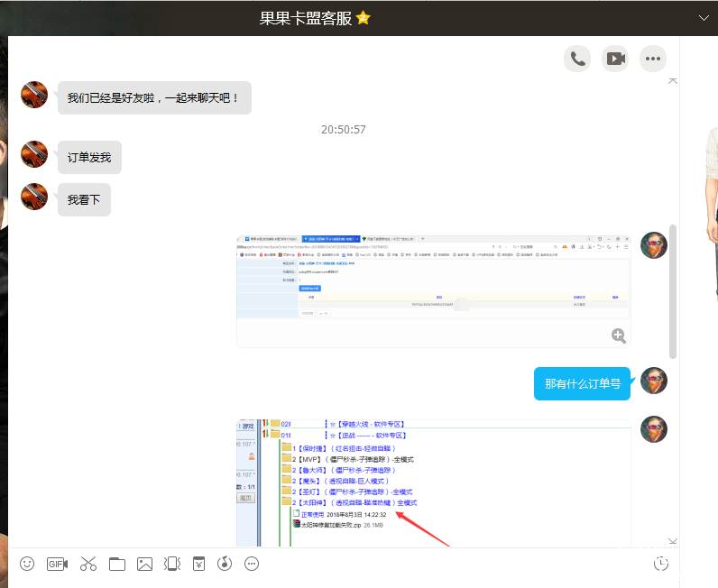
Task: Click the music share icon
Action: [225, 564]
